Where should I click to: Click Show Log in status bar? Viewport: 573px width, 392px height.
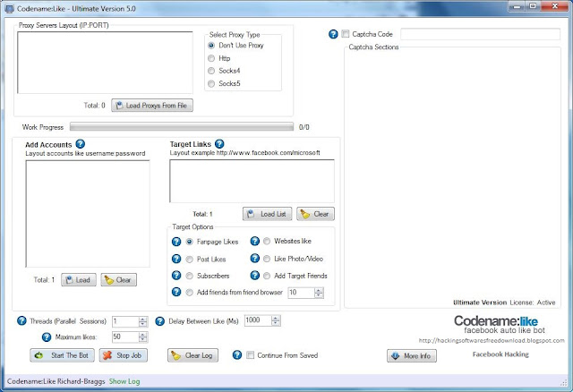tap(124, 381)
